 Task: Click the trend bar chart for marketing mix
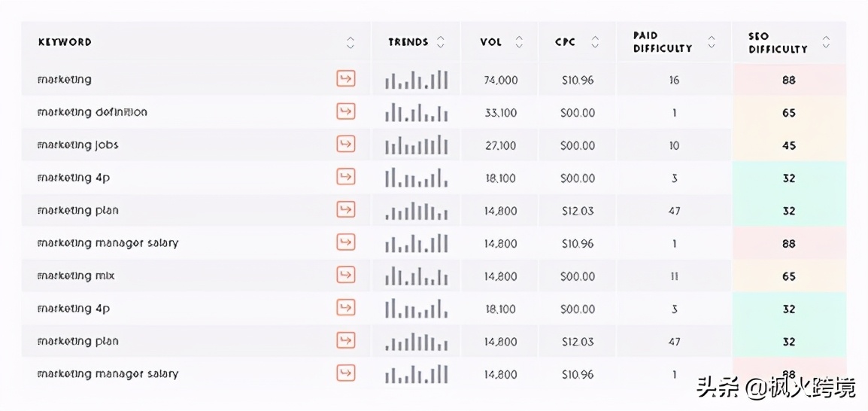(416, 276)
